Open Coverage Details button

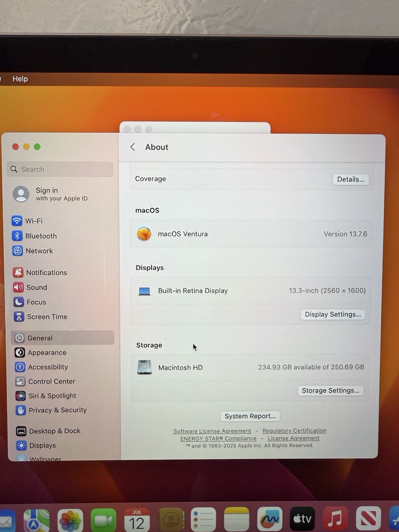point(351,180)
